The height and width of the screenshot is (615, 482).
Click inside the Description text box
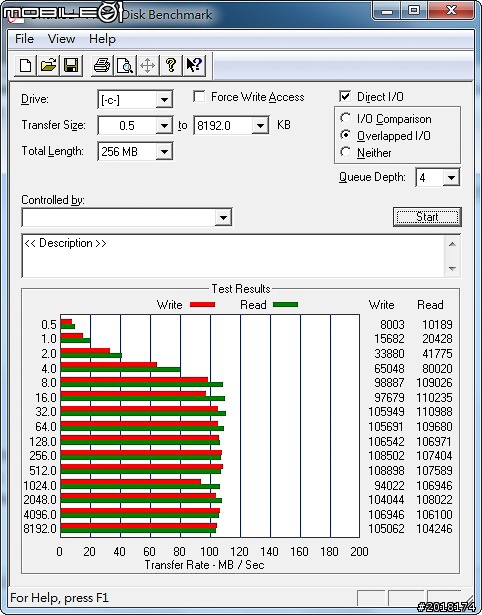point(233,256)
